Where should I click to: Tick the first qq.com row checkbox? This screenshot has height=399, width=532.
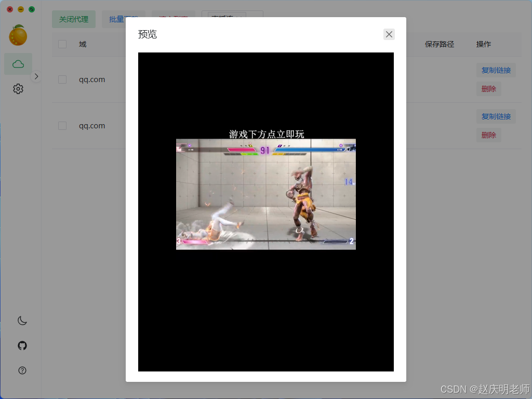(x=62, y=79)
